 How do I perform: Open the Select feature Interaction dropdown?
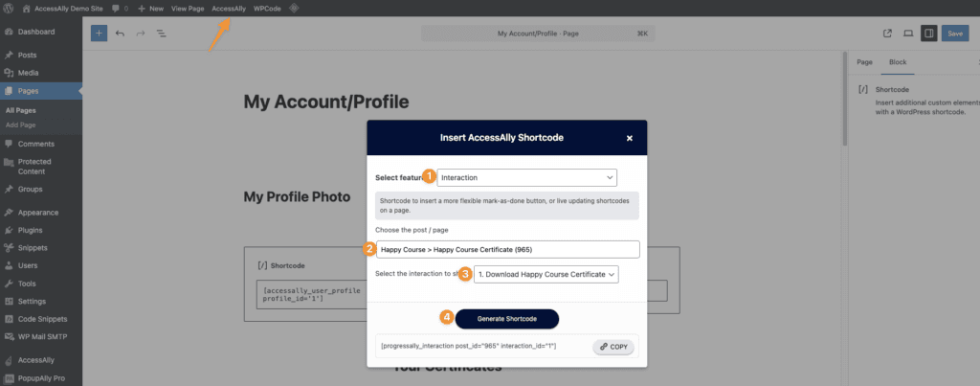point(526,177)
